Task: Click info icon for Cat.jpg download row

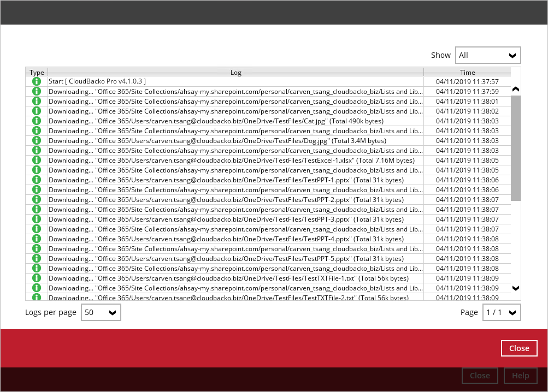Action: [x=37, y=121]
